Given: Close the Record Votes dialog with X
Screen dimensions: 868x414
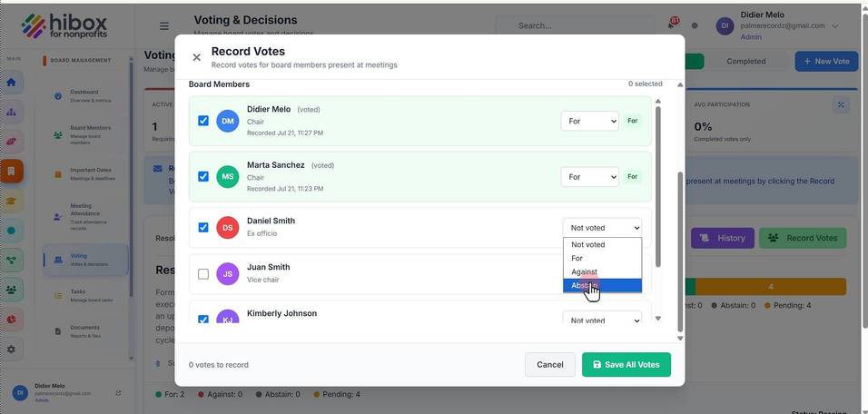Looking at the screenshot, I should (x=196, y=57).
